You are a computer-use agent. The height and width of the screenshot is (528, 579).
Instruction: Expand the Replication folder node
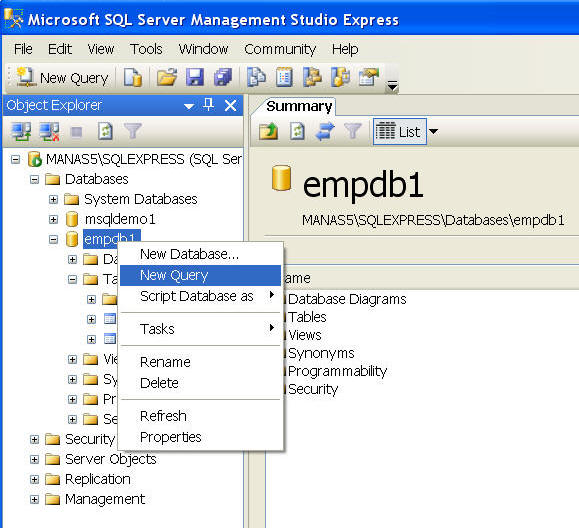[x=34, y=479]
